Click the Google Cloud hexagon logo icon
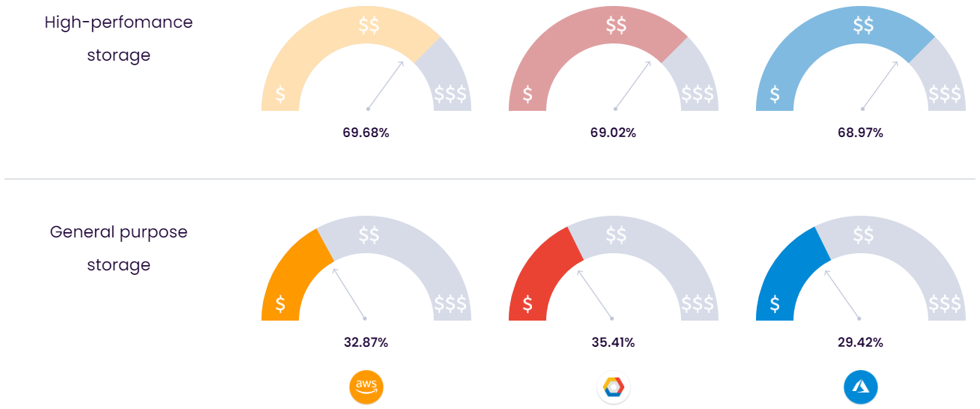This screenshot has height=409, width=980. (x=613, y=387)
